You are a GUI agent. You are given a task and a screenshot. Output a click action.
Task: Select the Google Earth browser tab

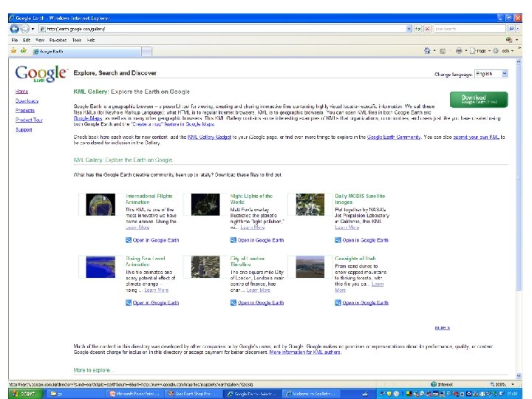pos(86,51)
